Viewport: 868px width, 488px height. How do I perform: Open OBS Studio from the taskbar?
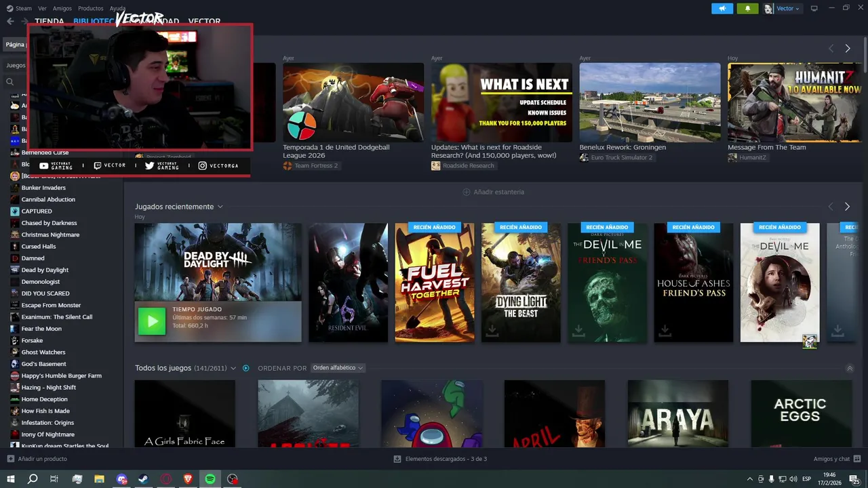(233, 479)
